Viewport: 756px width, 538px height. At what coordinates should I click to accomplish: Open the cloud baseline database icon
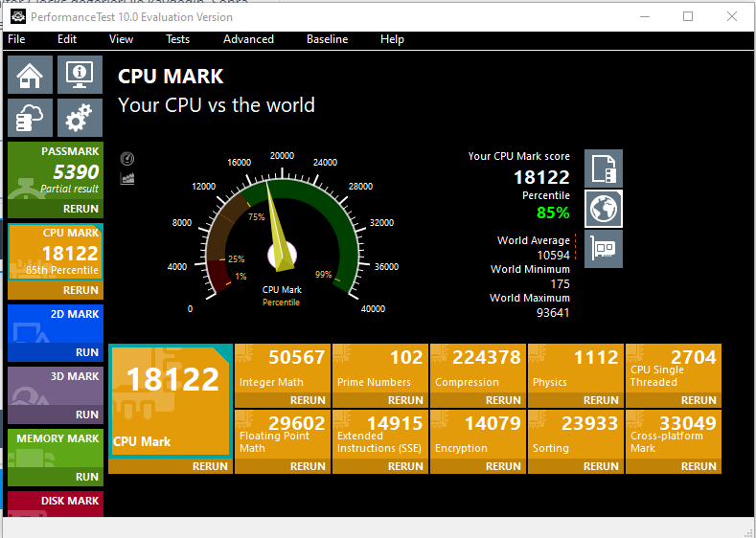pos(30,118)
